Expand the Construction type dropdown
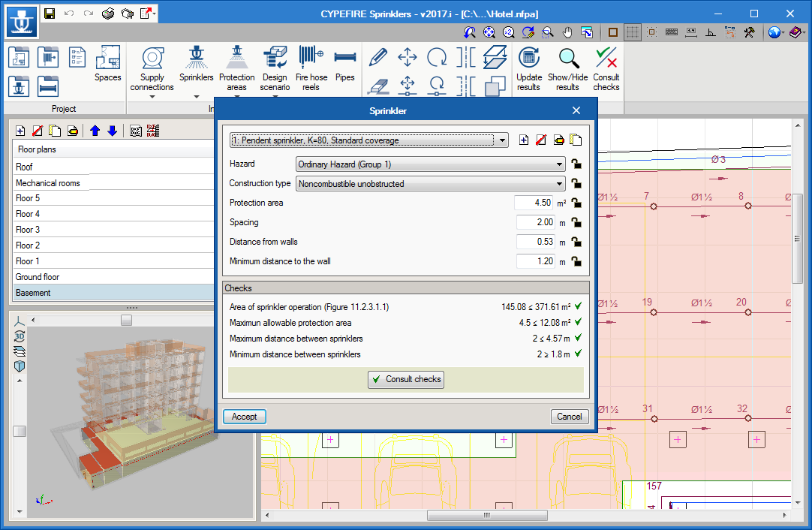The width and height of the screenshot is (812, 530). tap(430, 184)
